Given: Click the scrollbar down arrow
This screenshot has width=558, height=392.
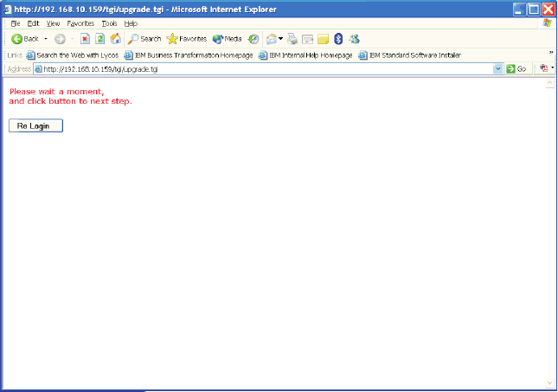Looking at the screenshot, I should point(550,383).
